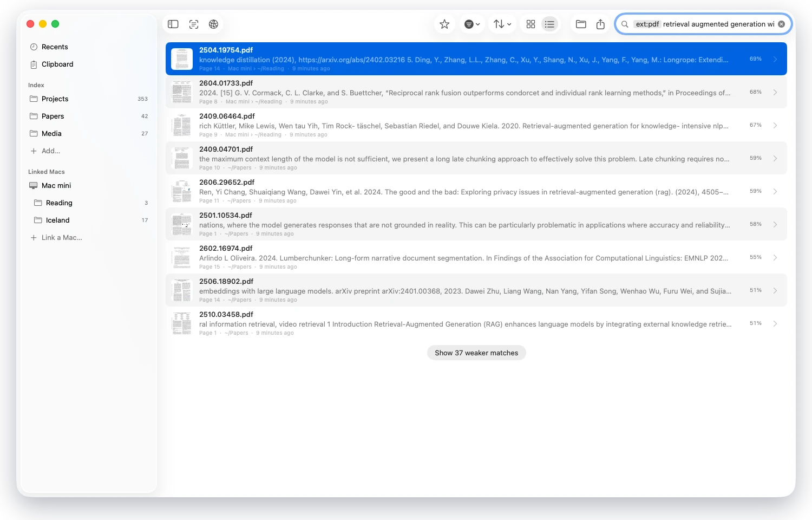
Task: Switch to grid view
Action: coord(531,24)
